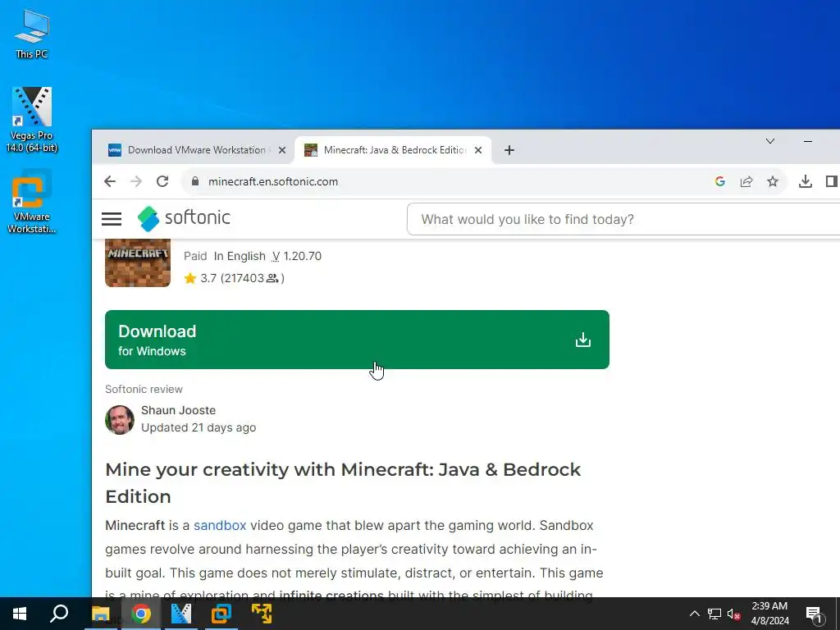Open VMware Workstation desktop shortcut
This screenshot has width=840, height=630.
(x=32, y=202)
